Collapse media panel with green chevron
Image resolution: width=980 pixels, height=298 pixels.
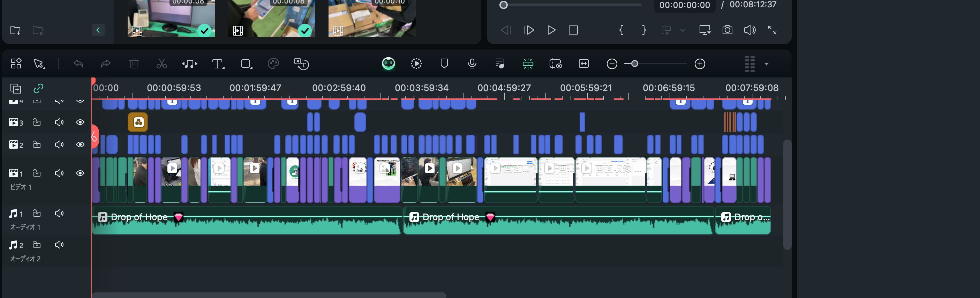click(98, 30)
